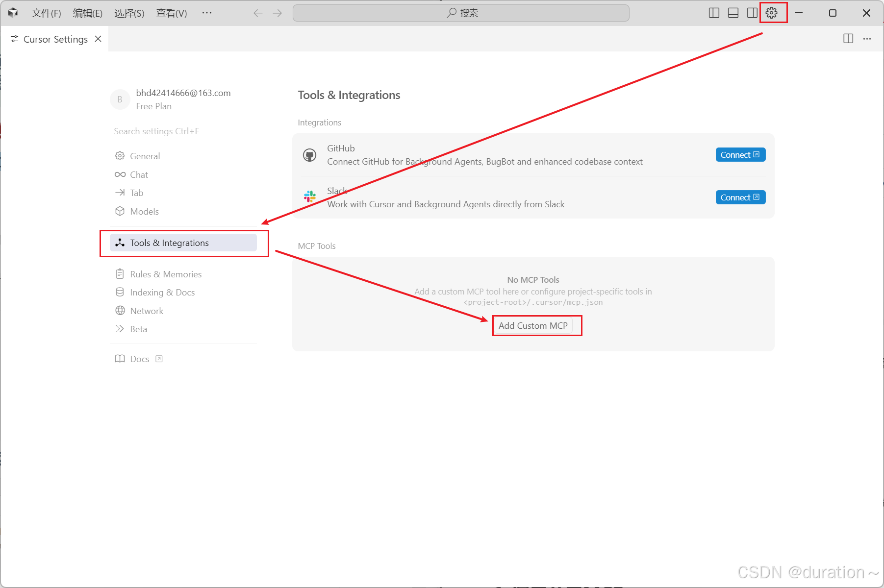Open the 查看(V) menu

pyautogui.click(x=172, y=13)
